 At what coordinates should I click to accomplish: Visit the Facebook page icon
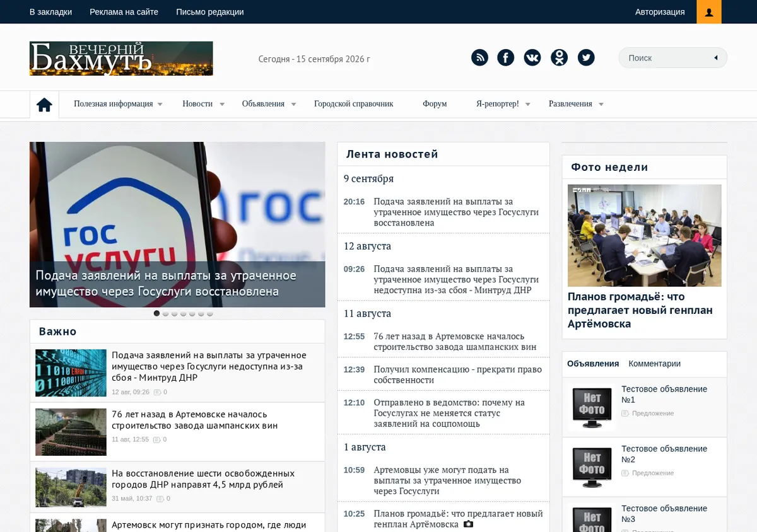[506, 58]
